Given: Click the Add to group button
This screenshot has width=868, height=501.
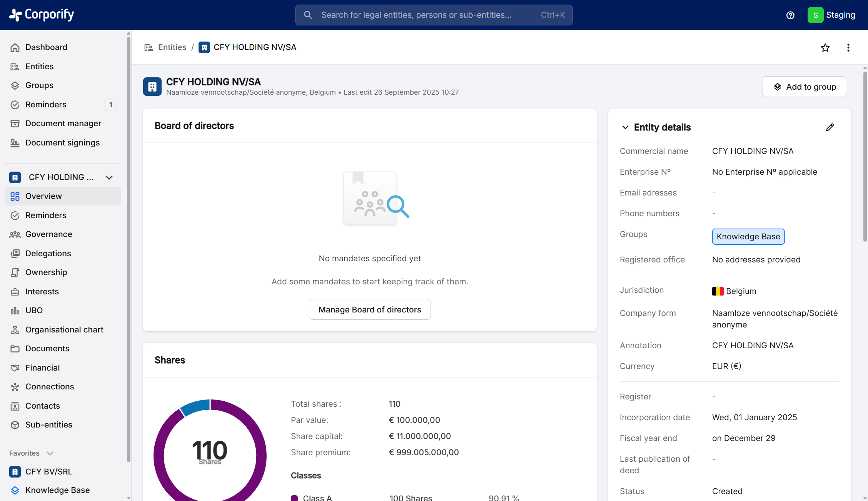Looking at the screenshot, I should [804, 87].
